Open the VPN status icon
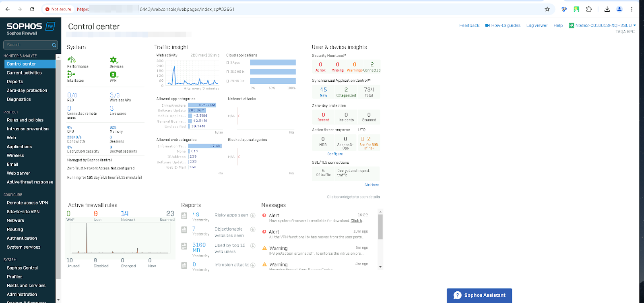 [114, 74]
